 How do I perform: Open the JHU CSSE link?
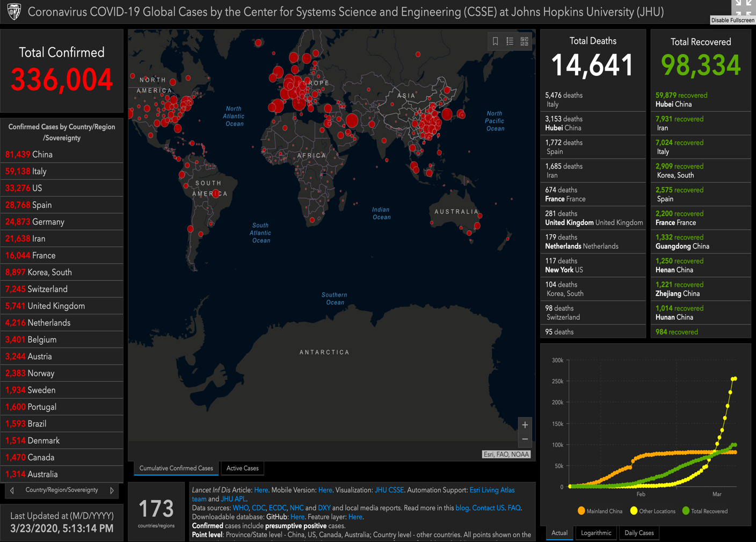[x=389, y=490]
